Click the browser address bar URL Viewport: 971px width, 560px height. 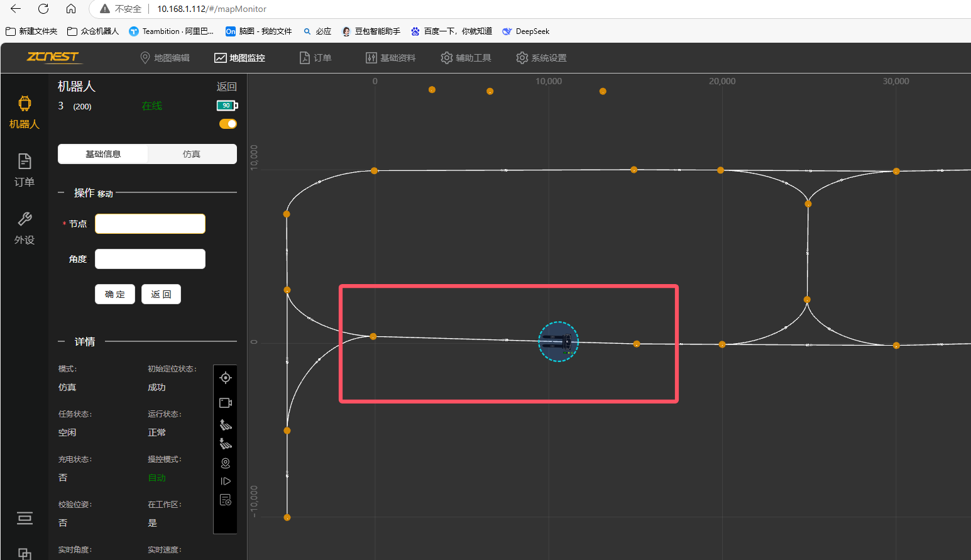212,9
